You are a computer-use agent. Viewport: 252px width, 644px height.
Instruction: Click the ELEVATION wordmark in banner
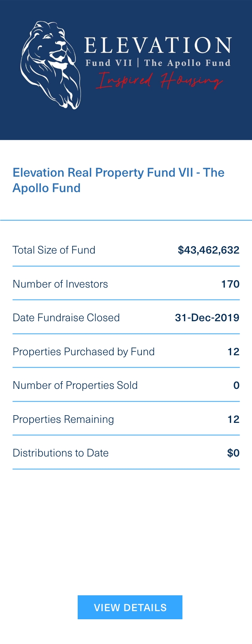(x=158, y=46)
